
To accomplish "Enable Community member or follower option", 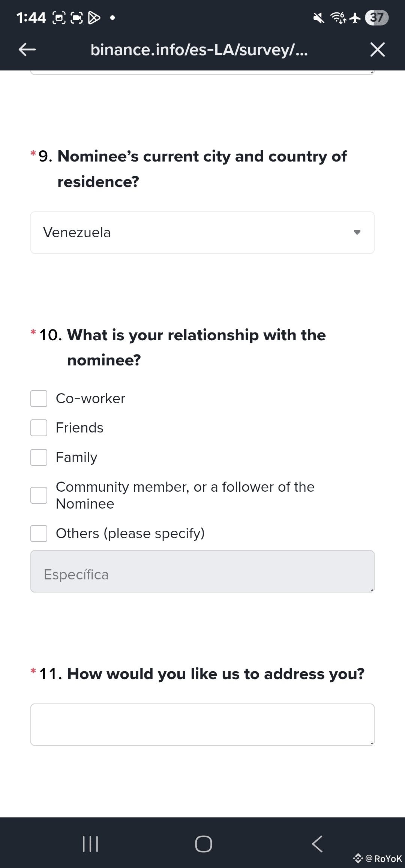I will pyautogui.click(x=39, y=495).
